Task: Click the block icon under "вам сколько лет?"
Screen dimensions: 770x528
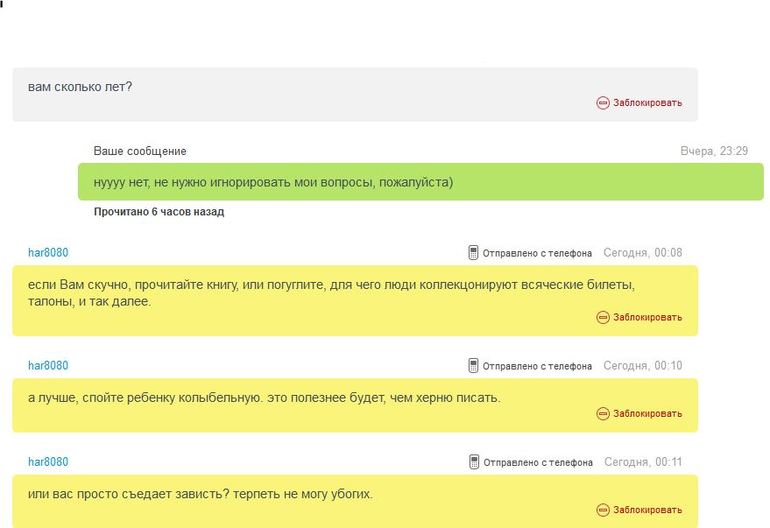Action: (x=603, y=102)
